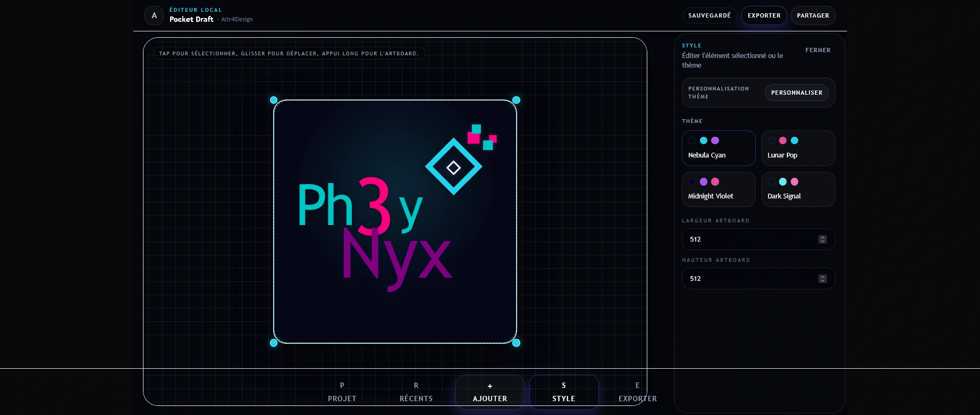The width and height of the screenshot is (980, 415).
Task: Open the Projet tab in bottom bar
Action: click(x=342, y=392)
